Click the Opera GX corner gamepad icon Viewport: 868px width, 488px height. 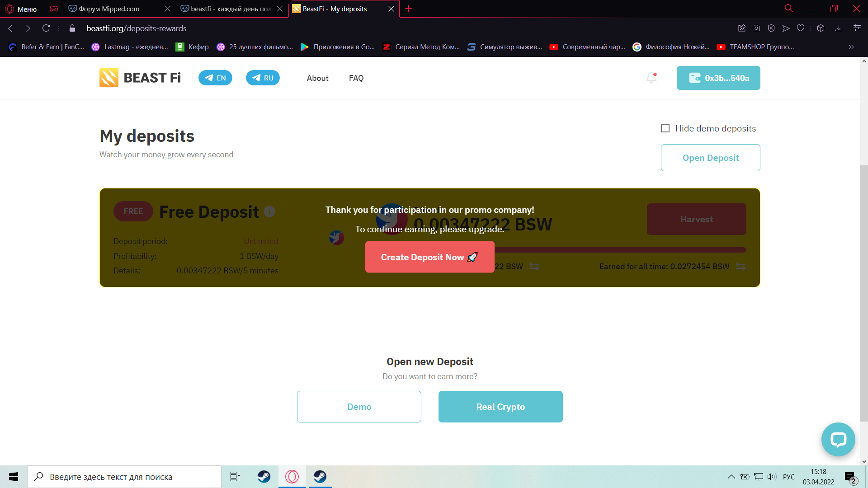[54, 9]
